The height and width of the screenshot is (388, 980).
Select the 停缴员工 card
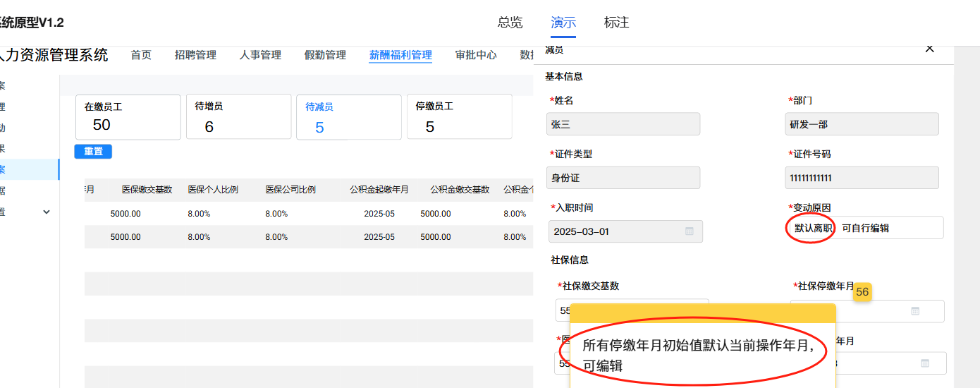tap(460, 116)
